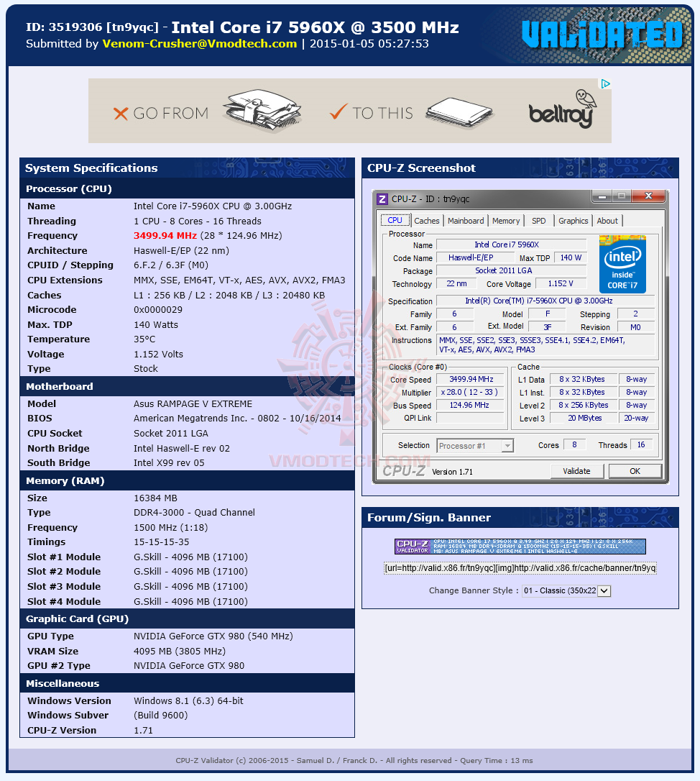
Task: Click the CPU-Z Validator signature banner image
Action: click(520, 547)
